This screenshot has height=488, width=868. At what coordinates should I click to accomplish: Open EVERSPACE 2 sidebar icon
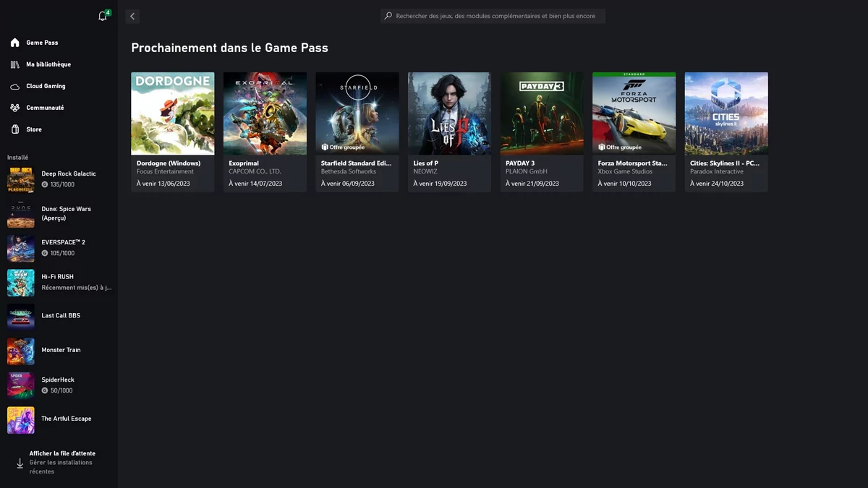point(20,248)
